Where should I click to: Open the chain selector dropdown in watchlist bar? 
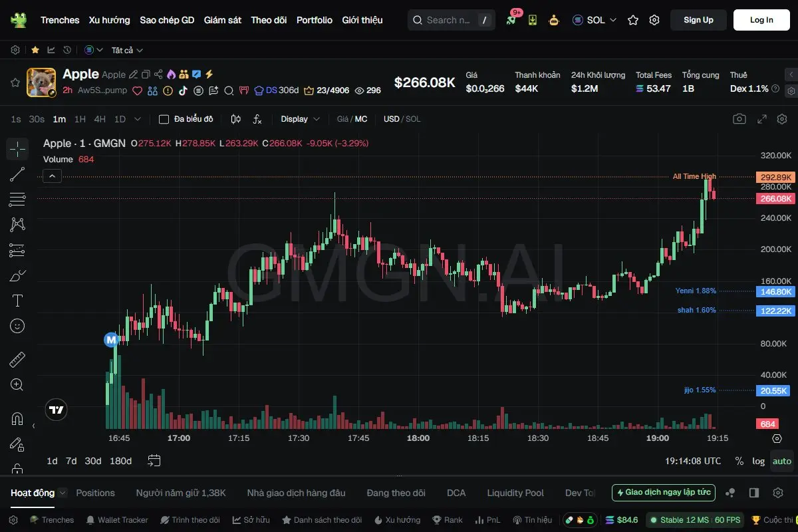point(94,50)
